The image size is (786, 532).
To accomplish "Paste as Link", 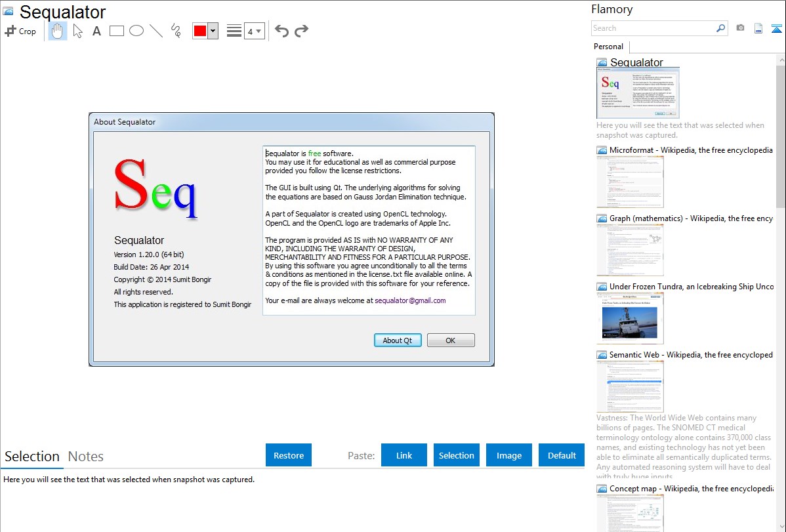I will point(404,455).
